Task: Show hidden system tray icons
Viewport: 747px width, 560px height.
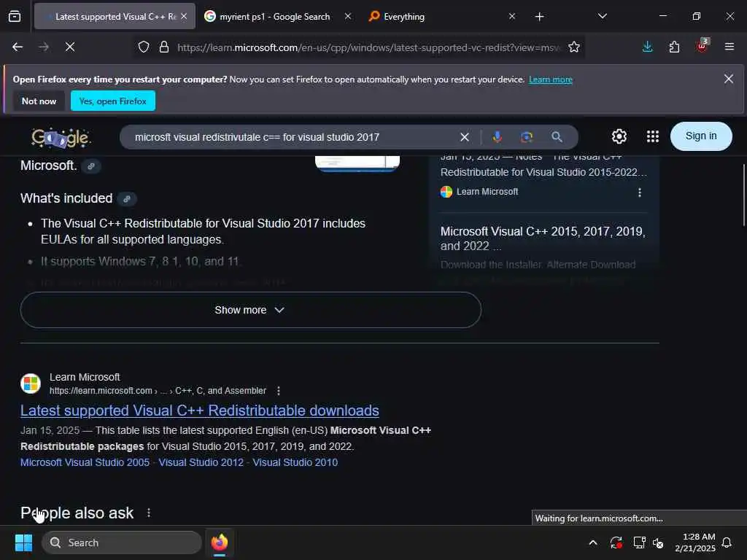Action: coord(593,542)
